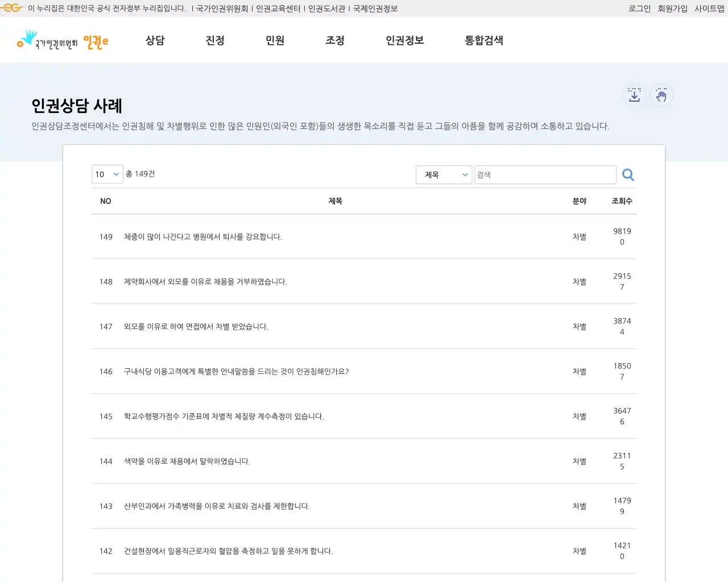Click the eG government emblem icon
The width and height of the screenshot is (728, 582).
click(12, 8)
